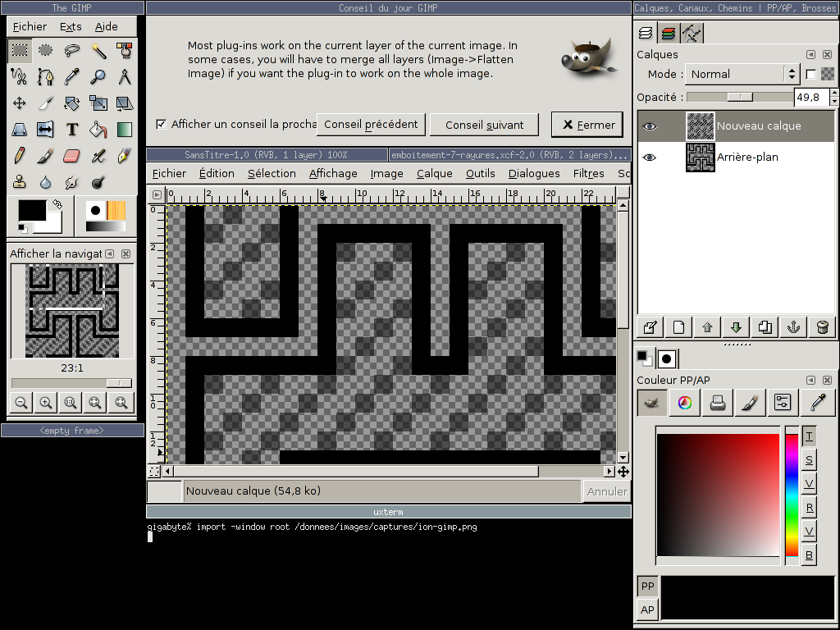The width and height of the screenshot is (840, 630).
Task: Click the opacity value field 49,8
Action: [810, 97]
